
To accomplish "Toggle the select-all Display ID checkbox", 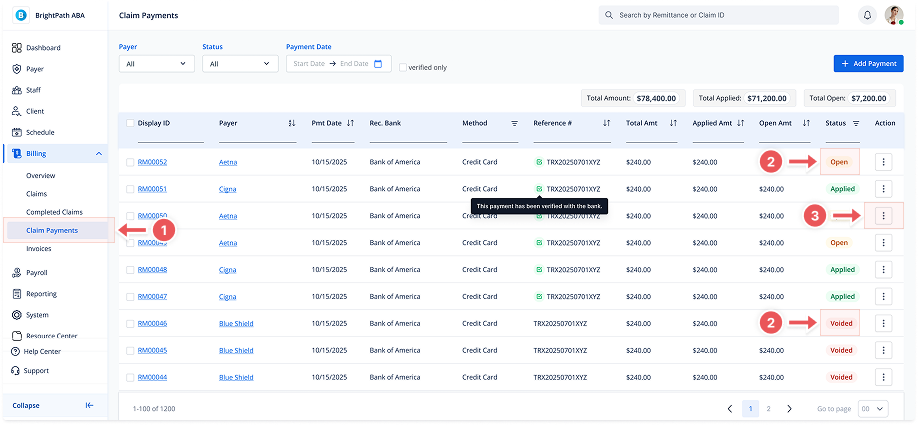I will tap(131, 123).
